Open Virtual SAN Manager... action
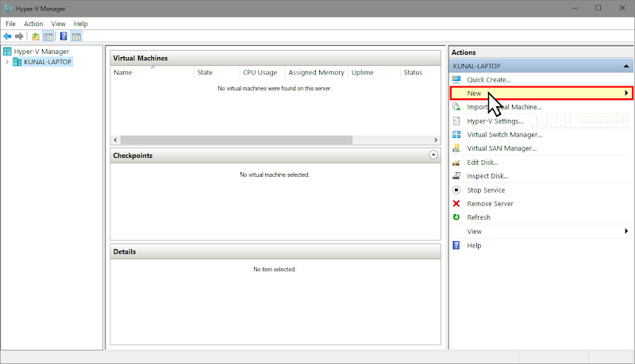Viewport: 635px width, 364px height. pos(502,148)
